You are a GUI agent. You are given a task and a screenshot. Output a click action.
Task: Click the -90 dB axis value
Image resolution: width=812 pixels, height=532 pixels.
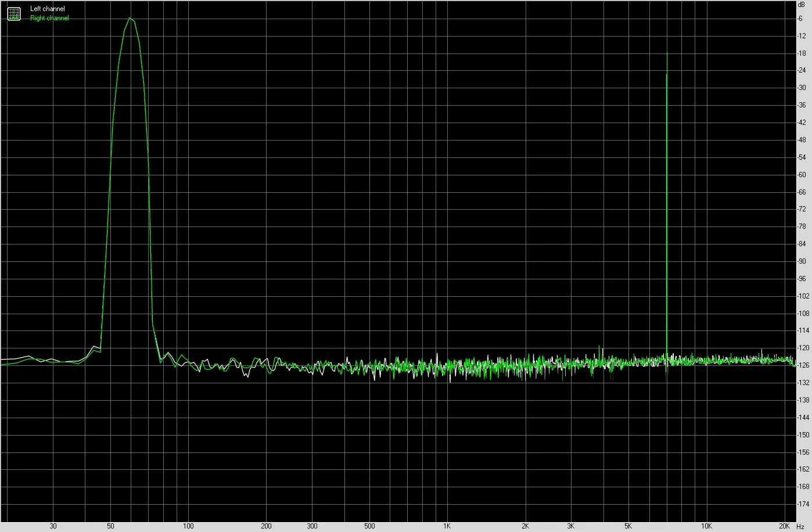[802, 261]
